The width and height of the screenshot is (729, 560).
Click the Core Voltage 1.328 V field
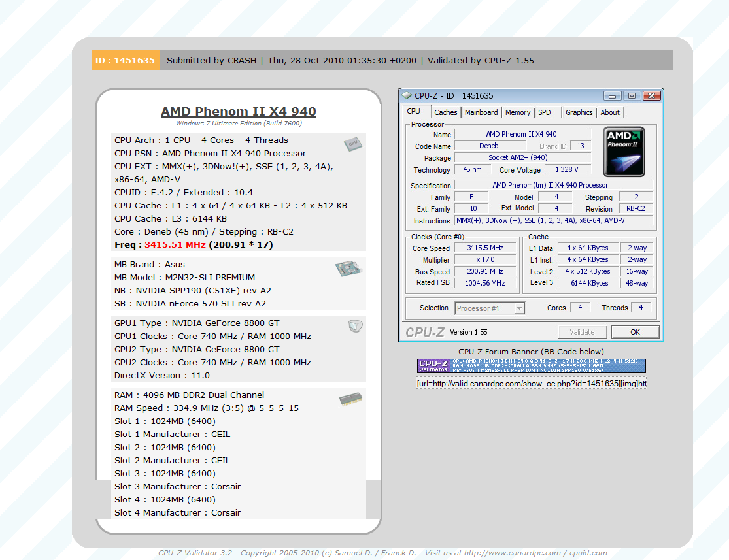click(x=568, y=170)
